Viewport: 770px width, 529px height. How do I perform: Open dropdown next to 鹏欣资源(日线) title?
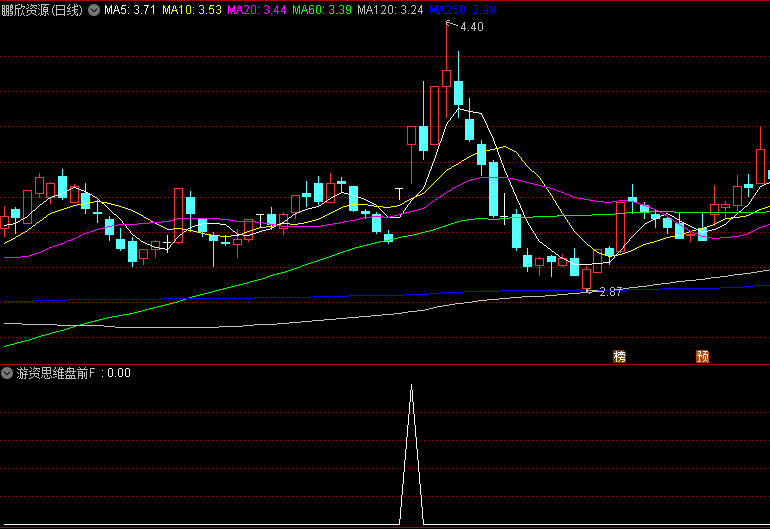(x=94, y=10)
